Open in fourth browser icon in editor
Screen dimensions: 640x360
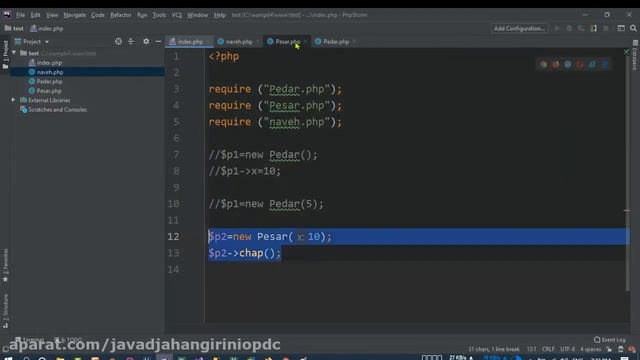pos(580,64)
